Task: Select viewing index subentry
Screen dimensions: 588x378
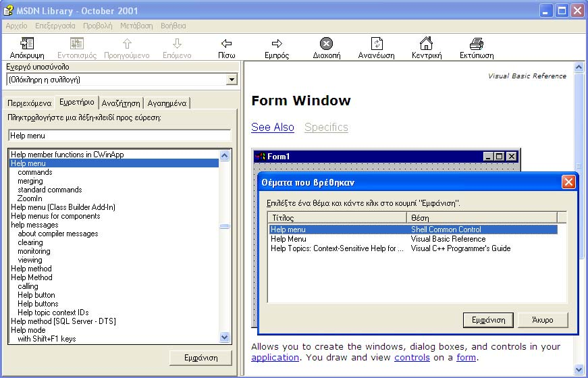Action: pos(30,260)
